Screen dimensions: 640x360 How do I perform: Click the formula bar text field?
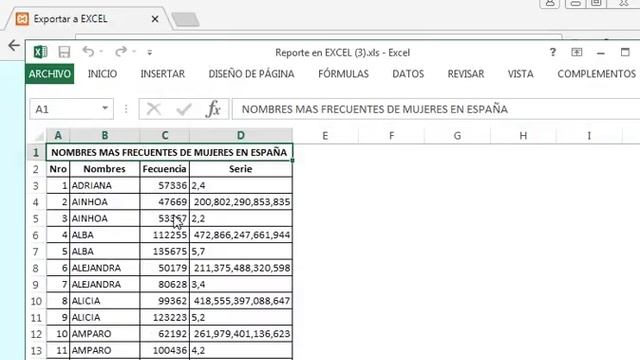(x=436, y=109)
